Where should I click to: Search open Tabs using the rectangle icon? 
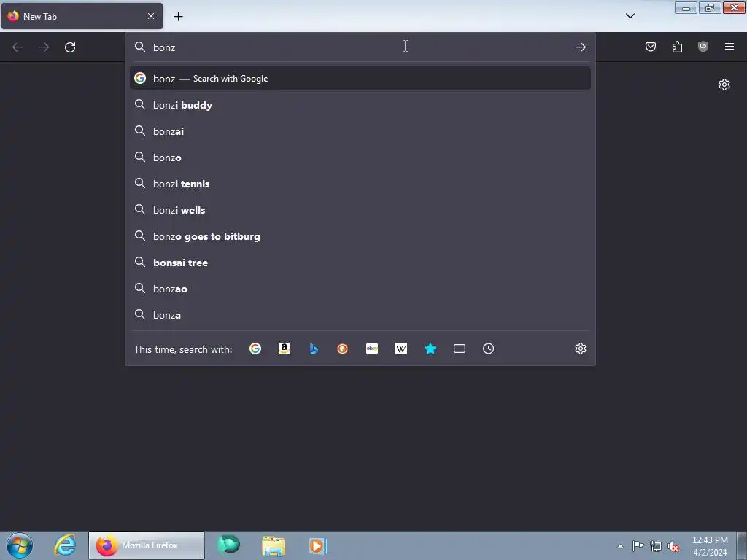[460, 349]
